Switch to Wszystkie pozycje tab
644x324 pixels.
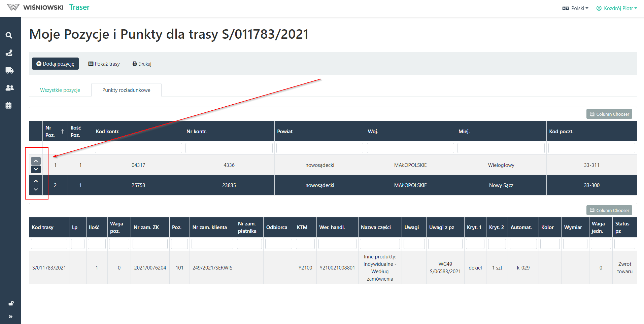(60, 90)
